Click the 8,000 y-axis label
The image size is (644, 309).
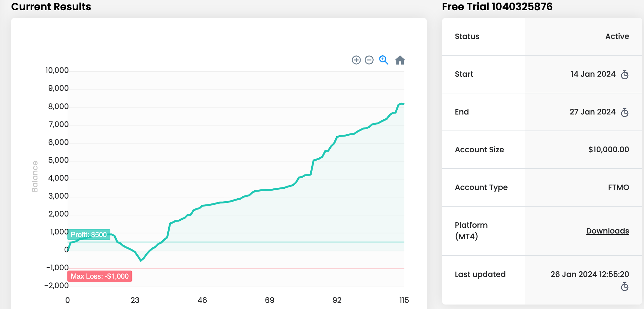point(58,107)
